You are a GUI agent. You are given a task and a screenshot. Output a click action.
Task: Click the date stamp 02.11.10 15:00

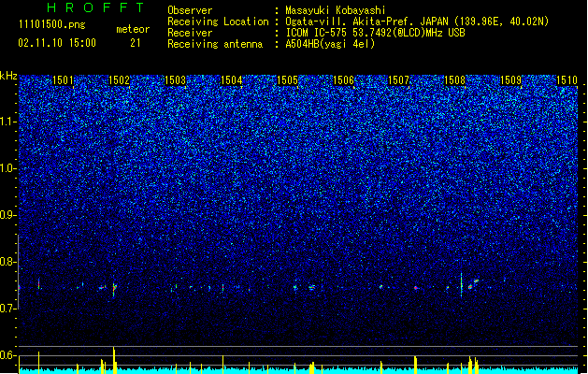[x=57, y=43]
